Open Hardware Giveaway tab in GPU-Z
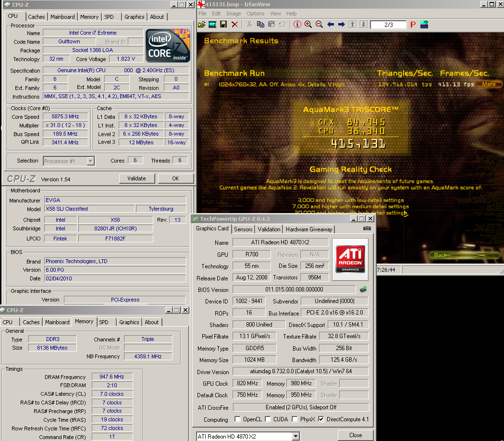The height and width of the screenshot is (441, 504). [309, 229]
